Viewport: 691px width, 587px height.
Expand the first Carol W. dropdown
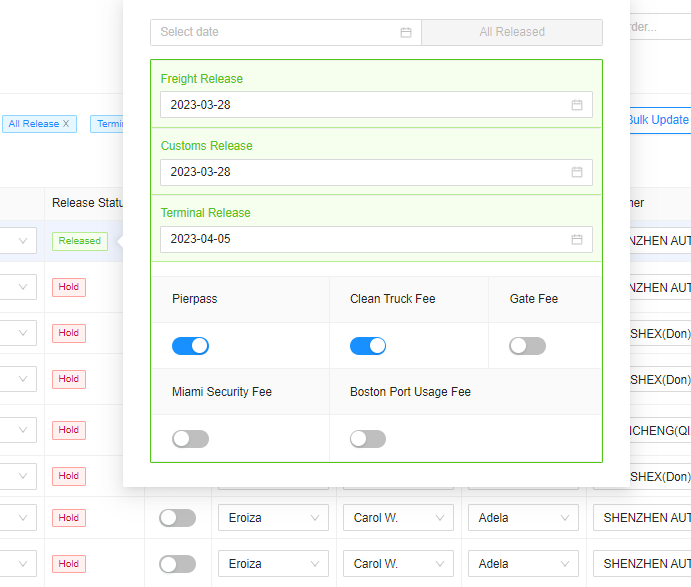[398, 518]
